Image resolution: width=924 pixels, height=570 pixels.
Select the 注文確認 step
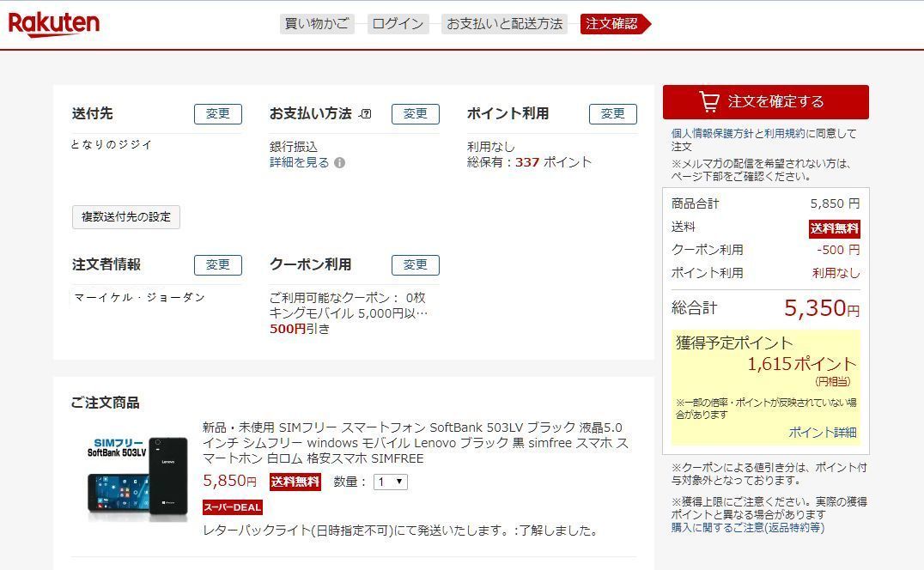point(611,24)
